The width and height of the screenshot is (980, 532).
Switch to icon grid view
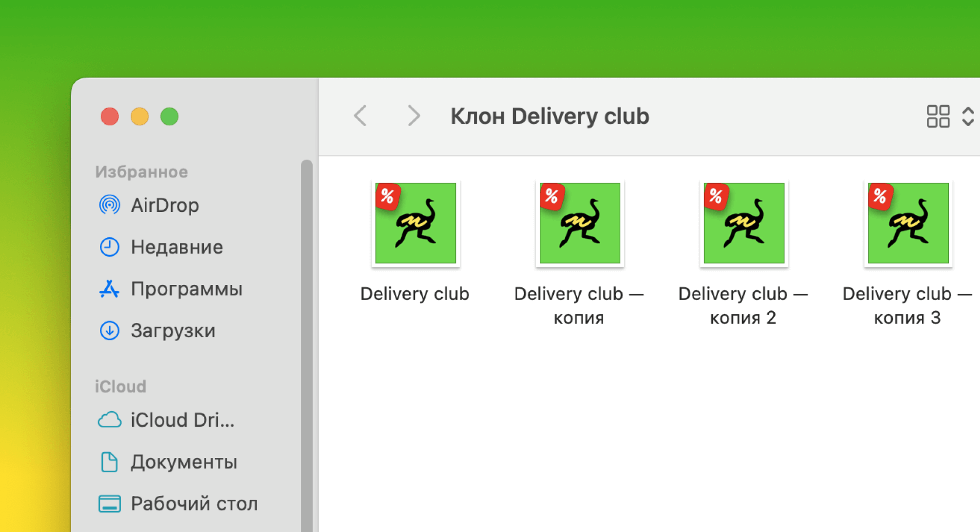938,116
